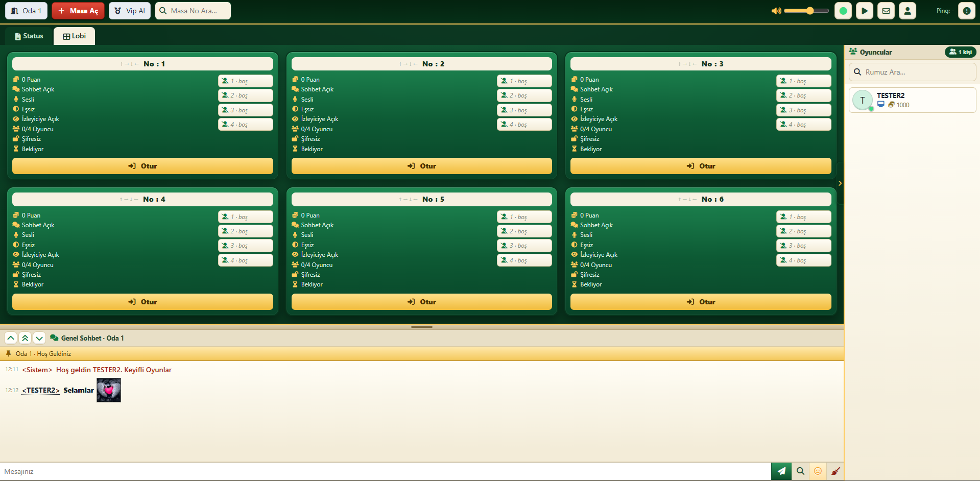Screen dimensions: 980x481
Task: Open messages via the envelope icon
Action: point(886,11)
